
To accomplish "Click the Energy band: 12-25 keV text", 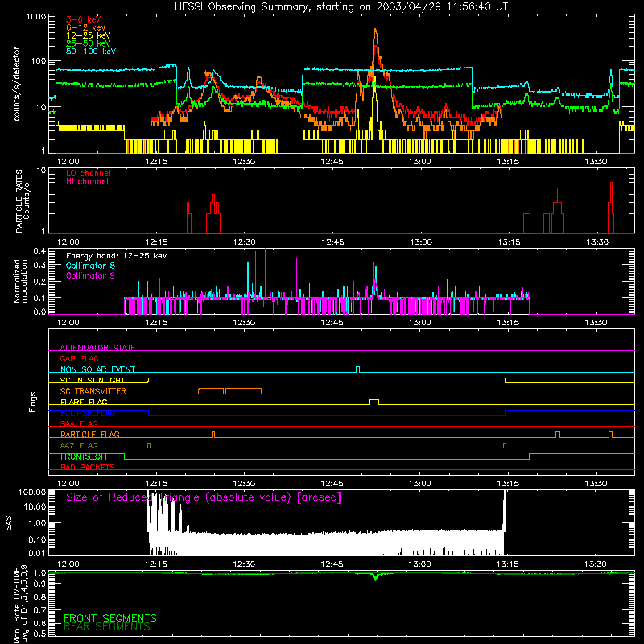I will click(x=117, y=256).
